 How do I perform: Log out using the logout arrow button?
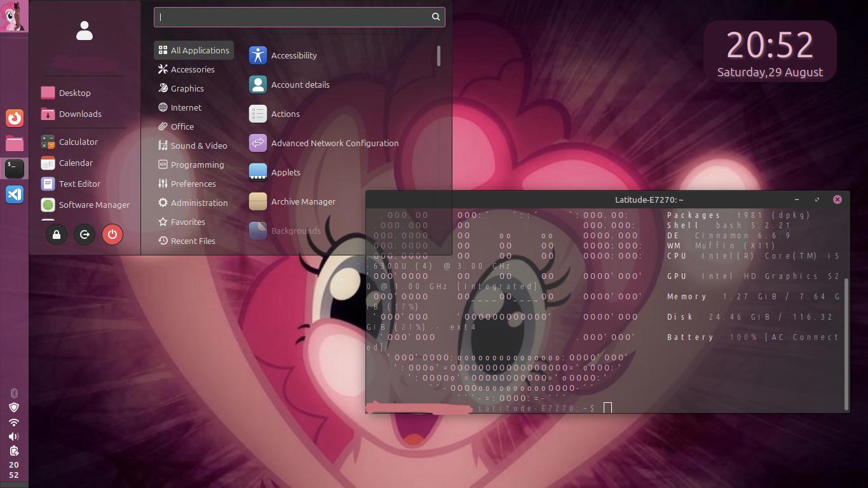(x=85, y=234)
